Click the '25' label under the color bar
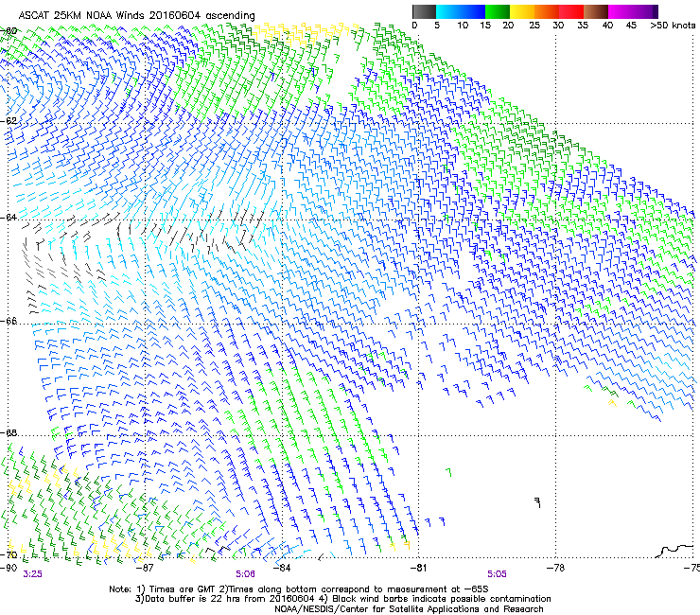This screenshot has width=700, height=615. tap(534, 26)
